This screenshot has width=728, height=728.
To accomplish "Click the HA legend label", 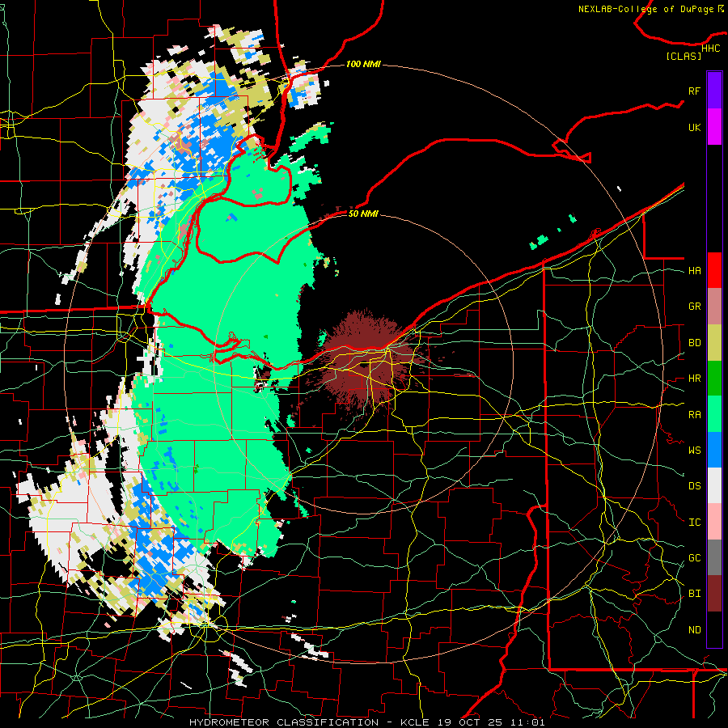I will pos(694,270).
